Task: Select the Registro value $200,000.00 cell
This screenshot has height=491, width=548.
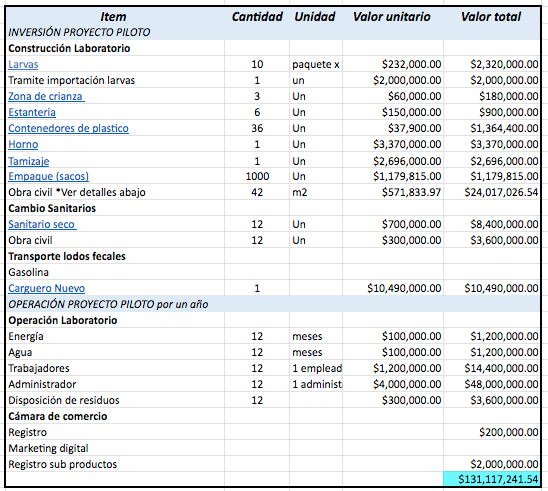Action: coord(491,432)
